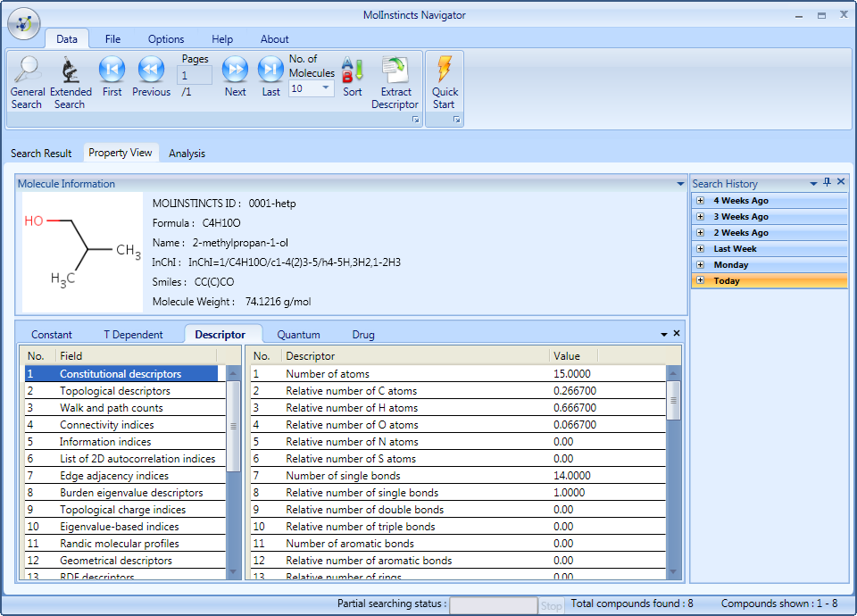
Task: Open the No. of Molecules dropdown
Action: point(326,88)
